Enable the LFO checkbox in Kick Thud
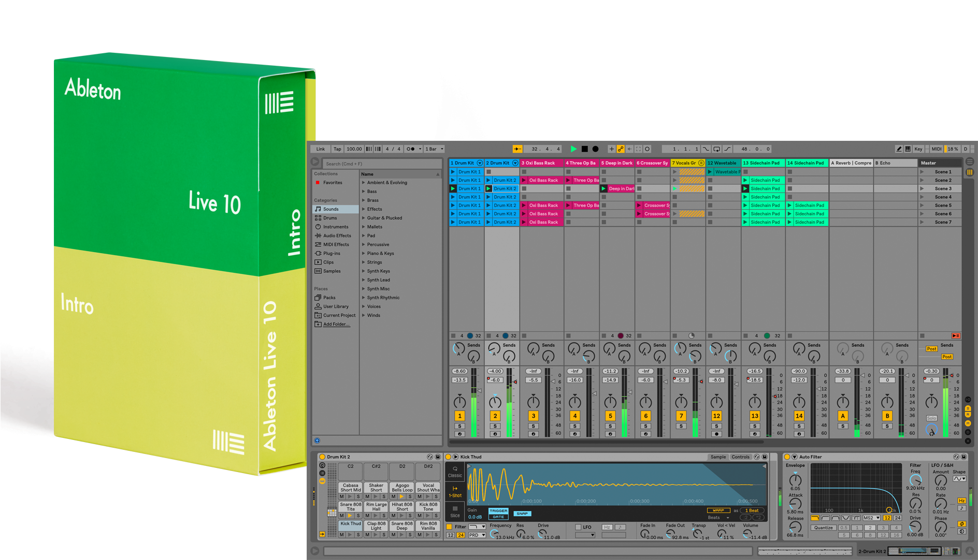This screenshot has width=978, height=560. click(578, 527)
